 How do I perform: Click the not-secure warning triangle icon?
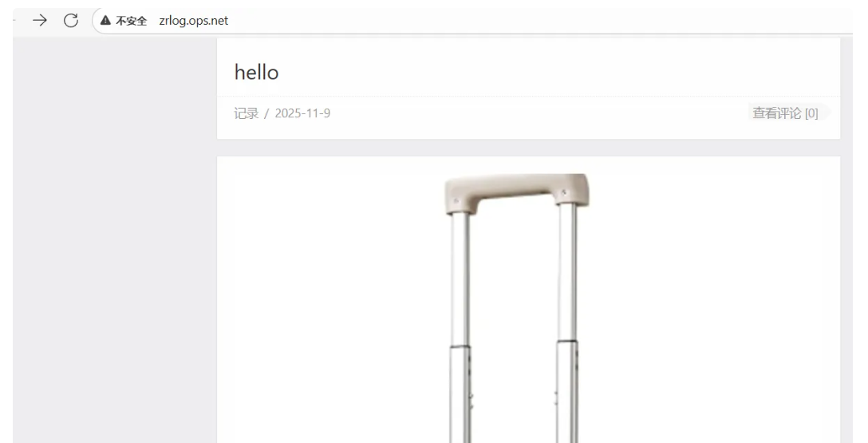[105, 21]
